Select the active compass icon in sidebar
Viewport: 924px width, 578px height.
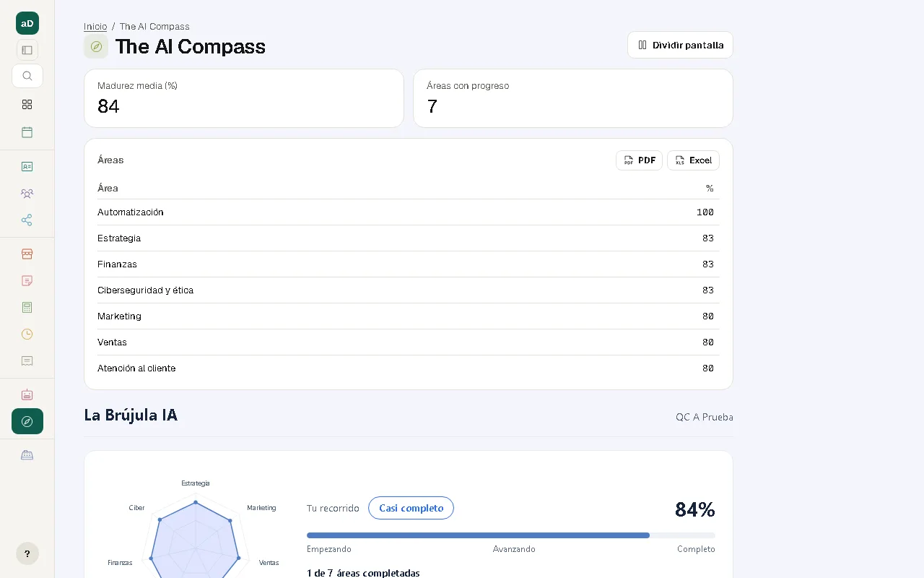pos(27,421)
